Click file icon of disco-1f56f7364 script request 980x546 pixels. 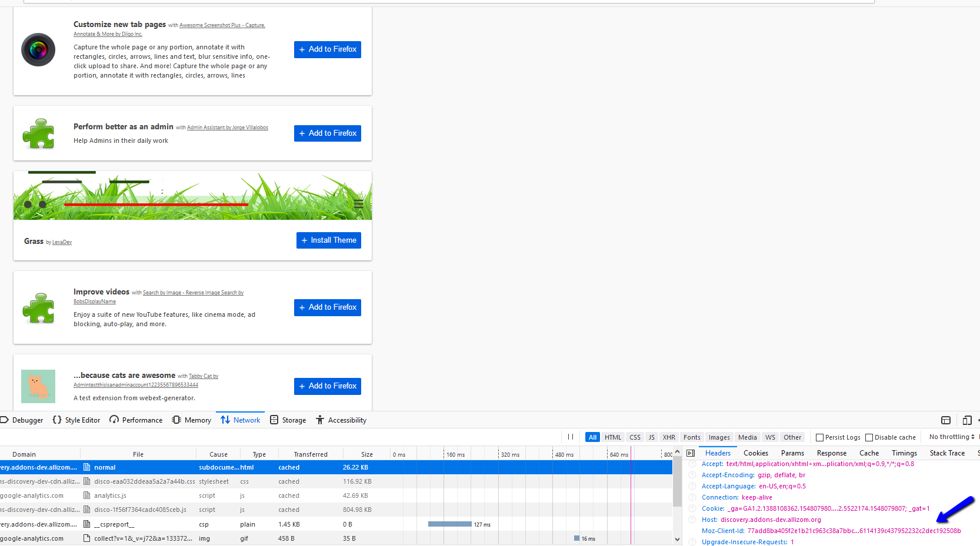pos(87,510)
